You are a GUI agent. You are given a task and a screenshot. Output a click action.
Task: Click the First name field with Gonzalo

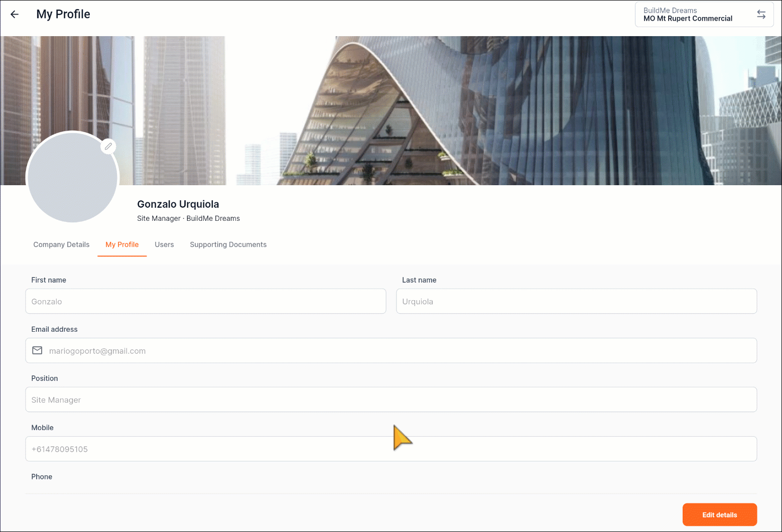[206, 301]
